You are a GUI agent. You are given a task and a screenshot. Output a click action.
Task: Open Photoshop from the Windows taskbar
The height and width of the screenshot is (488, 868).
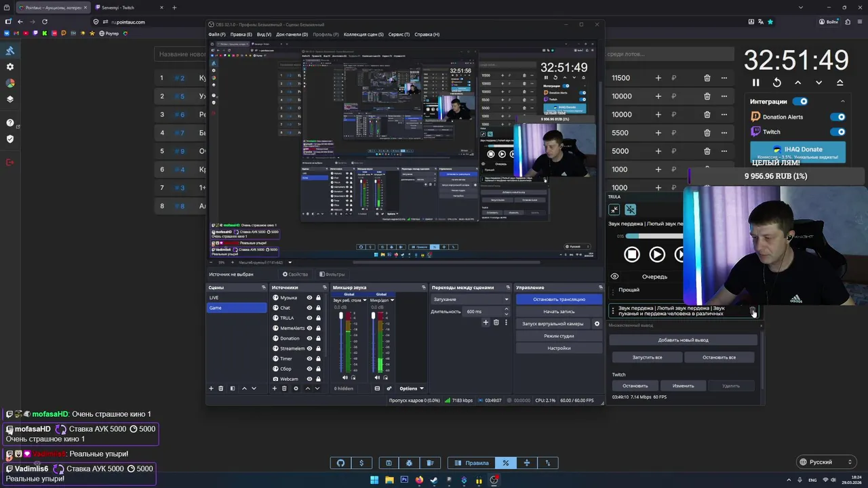(x=404, y=481)
